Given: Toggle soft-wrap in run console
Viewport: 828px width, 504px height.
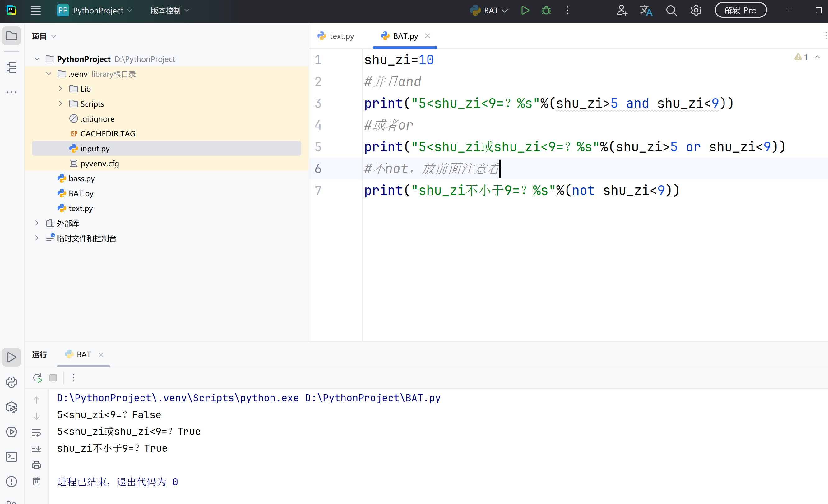Looking at the screenshot, I should pyautogui.click(x=36, y=432).
